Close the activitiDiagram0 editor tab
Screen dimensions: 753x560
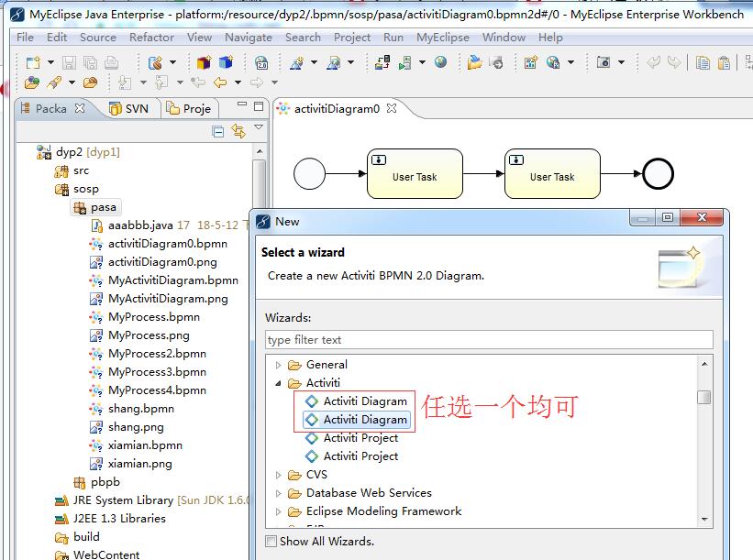[392, 108]
